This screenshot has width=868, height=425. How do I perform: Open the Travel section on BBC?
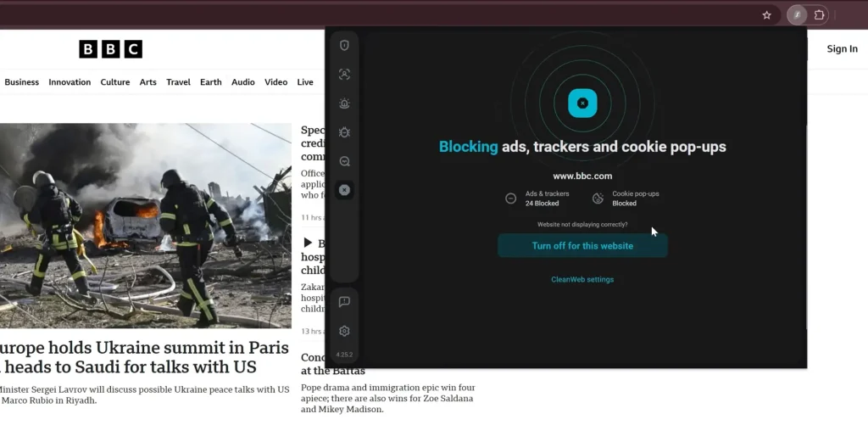pyautogui.click(x=178, y=82)
